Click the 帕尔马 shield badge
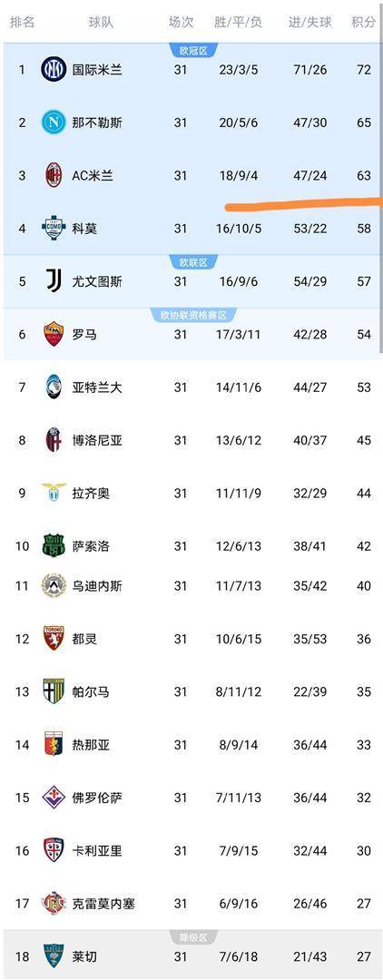Image resolution: width=383 pixels, height=980 pixels. click(x=54, y=691)
